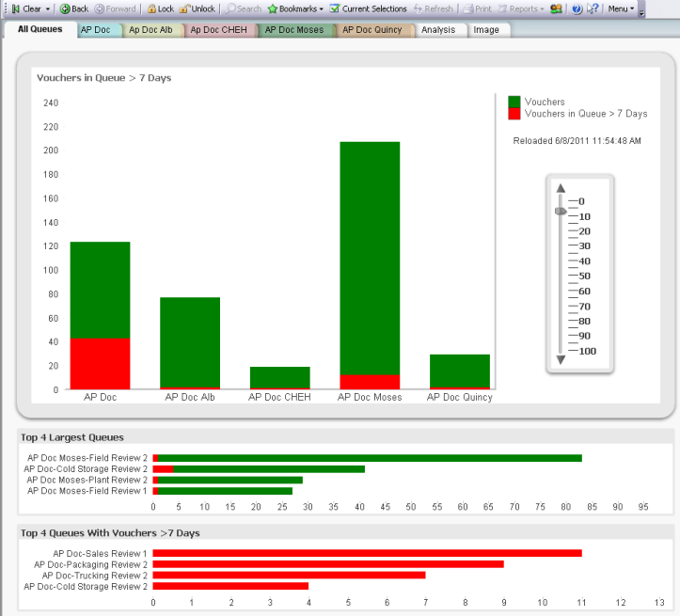Viewport: 680px width, 616px height.
Task: Click the slider's up arrow at top
Action: click(561, 187)
